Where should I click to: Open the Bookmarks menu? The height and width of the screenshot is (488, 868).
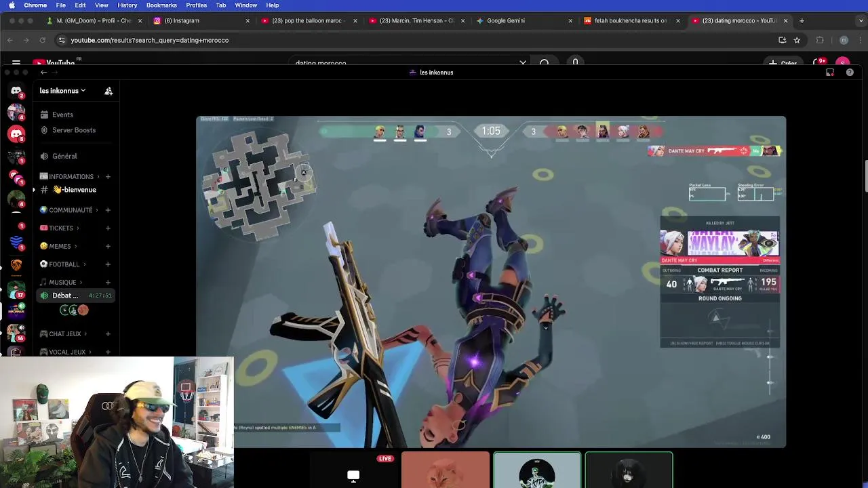(x=161, y=5)
